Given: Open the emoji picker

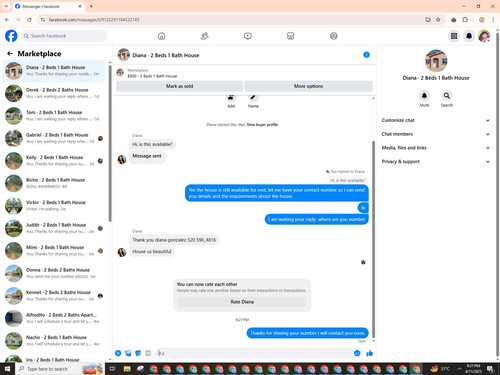Looking at the screenshot, I should coord(357,353).
